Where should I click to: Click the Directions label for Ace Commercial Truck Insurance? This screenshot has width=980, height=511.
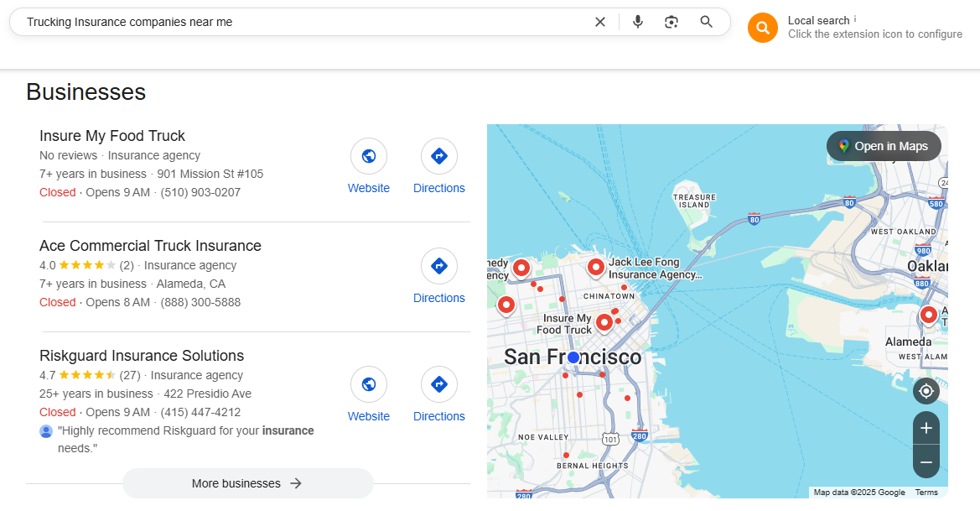439,299
